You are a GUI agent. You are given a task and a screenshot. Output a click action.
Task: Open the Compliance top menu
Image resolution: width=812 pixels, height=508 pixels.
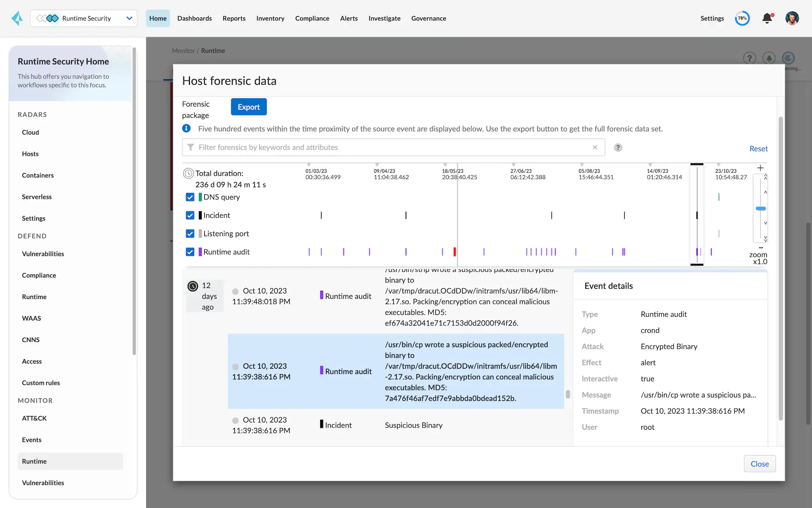click(x=312, y=18)
